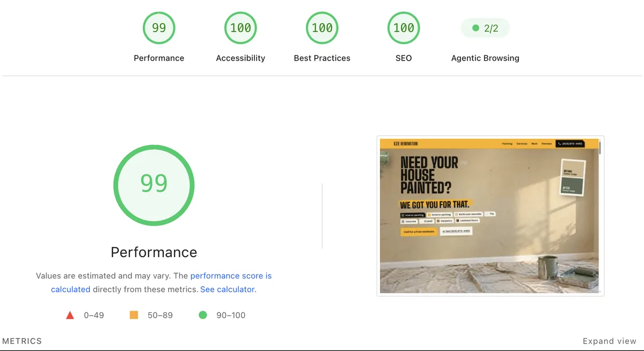Click the SEO category label
The image size is (644, 351).
click(404, 58)
